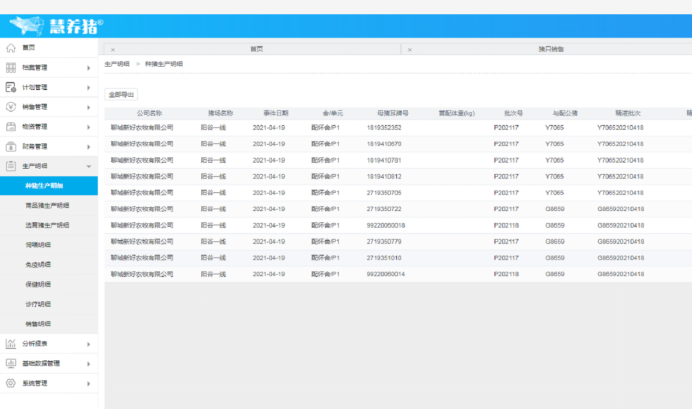Image resolution: width=692 pixels, height=409 pixels.
Task: Click 种猪生产明细 in the breadcrumb
Action: 164,64
